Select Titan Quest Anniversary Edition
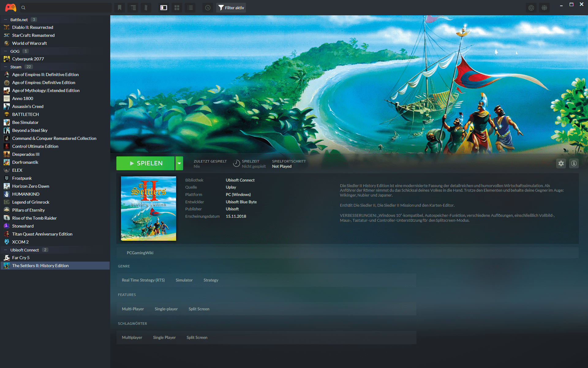The height and width of the screenshot is (368, 588). (x=55, y=234)
